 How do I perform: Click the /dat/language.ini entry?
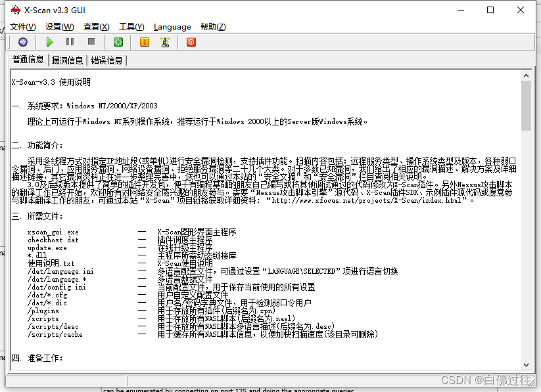point(60,271)
